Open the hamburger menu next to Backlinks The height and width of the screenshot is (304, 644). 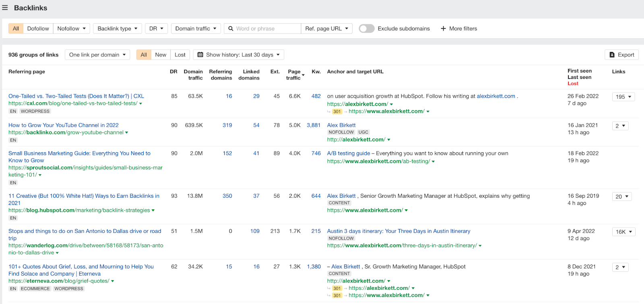[x=5, y=8]
